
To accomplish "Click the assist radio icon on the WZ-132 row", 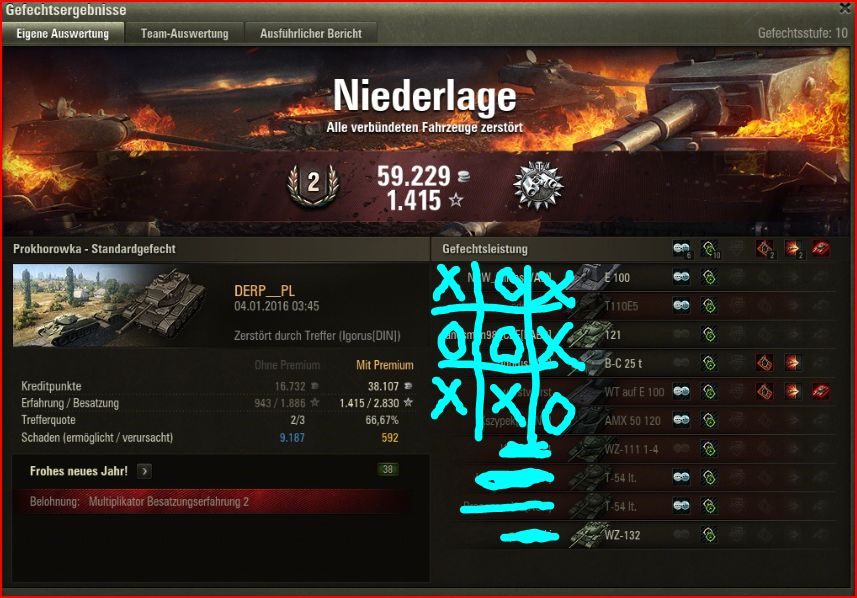I will point(709,534).
